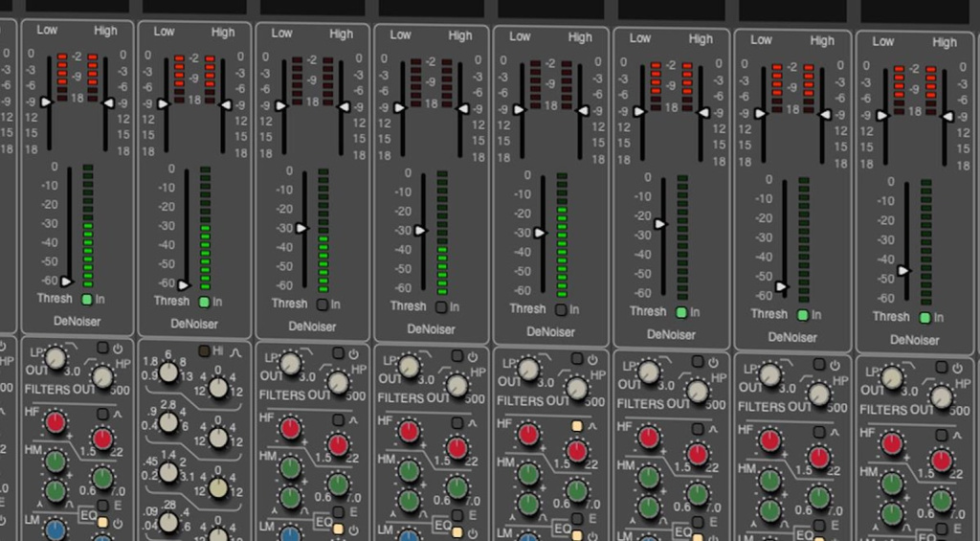Click the green HM frequency knob on the sixth strip
This screenshot has width=980, height=541.
(x=698, y=493)
